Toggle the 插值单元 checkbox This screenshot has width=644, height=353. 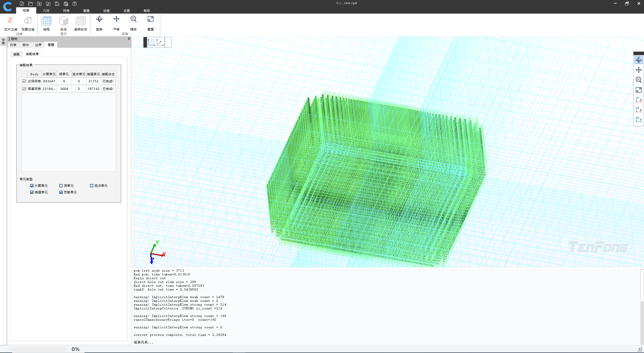click(x=32, y=192)
